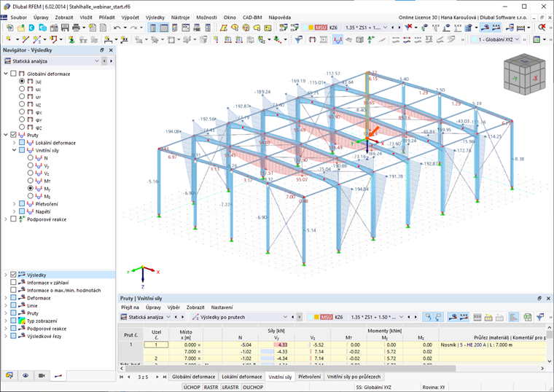
Task: Open the Nápověda menu
Action: (x=279, y=17)
